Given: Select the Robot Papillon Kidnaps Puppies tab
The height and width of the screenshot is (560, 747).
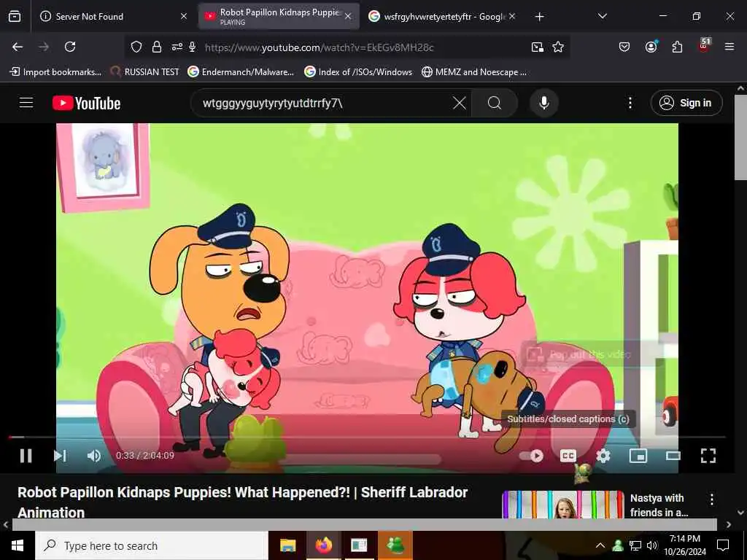Looking at the screenshot, I should tap(279, 16).
